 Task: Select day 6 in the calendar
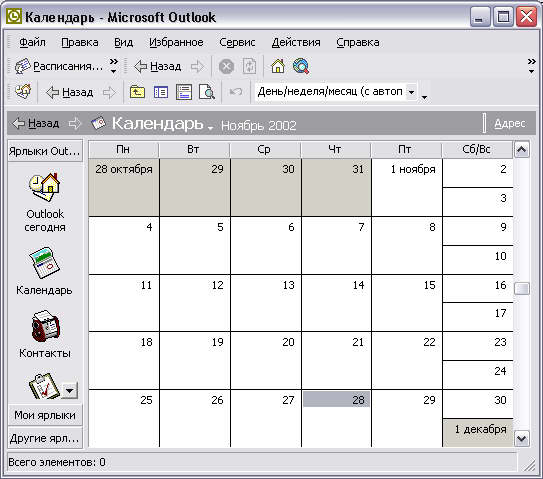[266, 246]
